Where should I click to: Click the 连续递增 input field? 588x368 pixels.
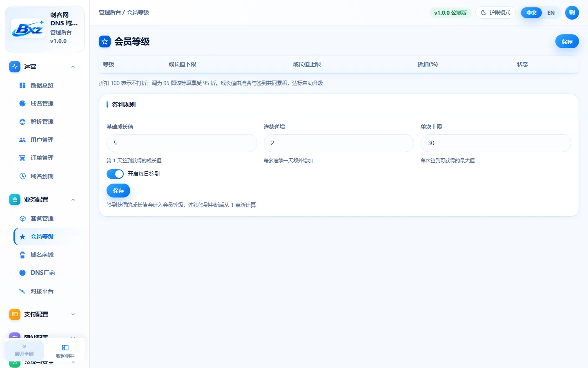(x=339, y=143)
